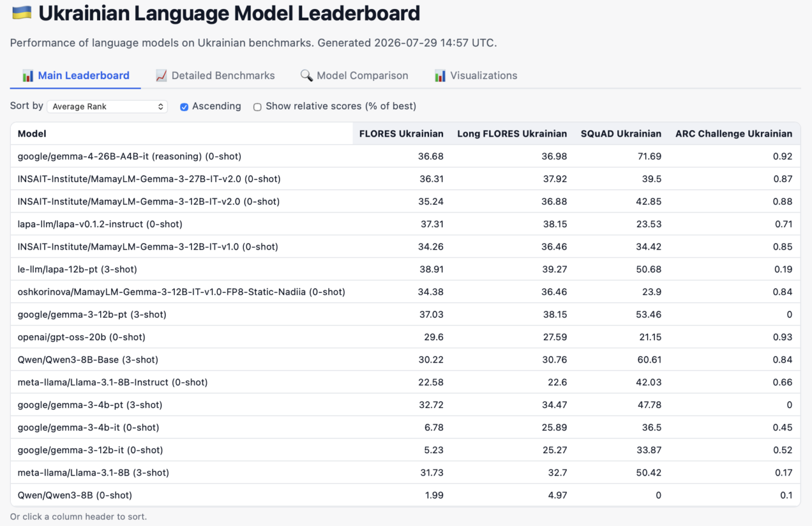Switch to the Main Leaderboard tab
Screen dimensions: 812x526
tap(75, 75)
